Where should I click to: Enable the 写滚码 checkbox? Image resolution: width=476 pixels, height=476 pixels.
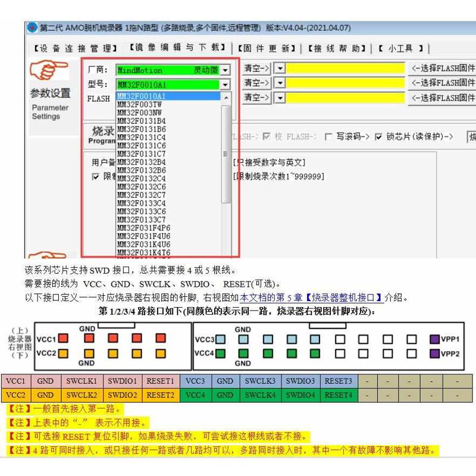point(328,137)
